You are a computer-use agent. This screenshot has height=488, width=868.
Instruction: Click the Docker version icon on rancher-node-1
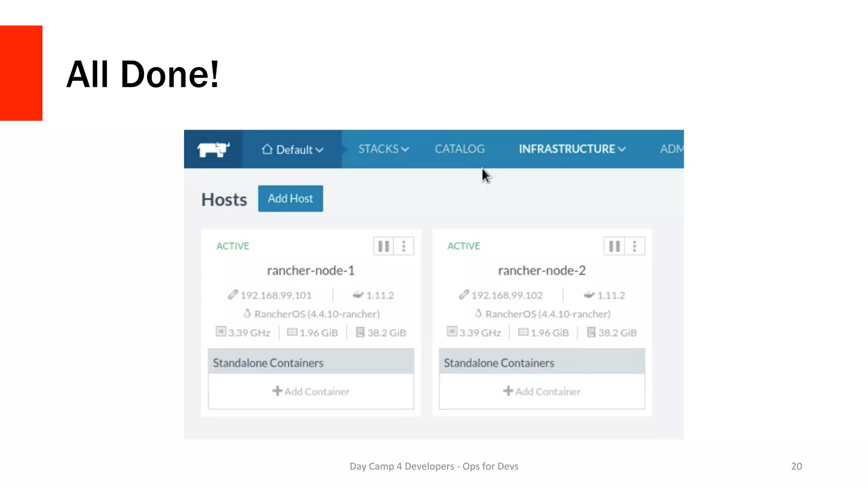click(x=358, y=295)
